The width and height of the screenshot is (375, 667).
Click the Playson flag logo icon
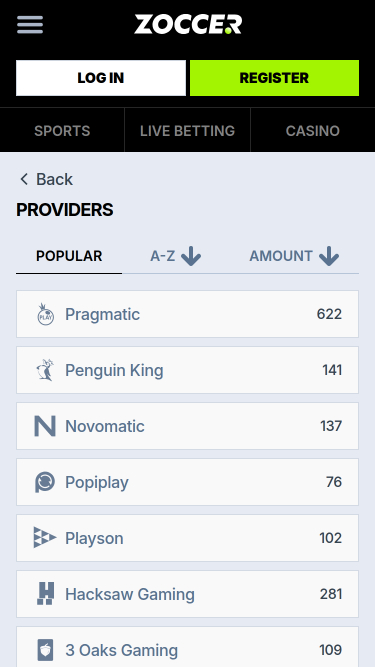45,538
